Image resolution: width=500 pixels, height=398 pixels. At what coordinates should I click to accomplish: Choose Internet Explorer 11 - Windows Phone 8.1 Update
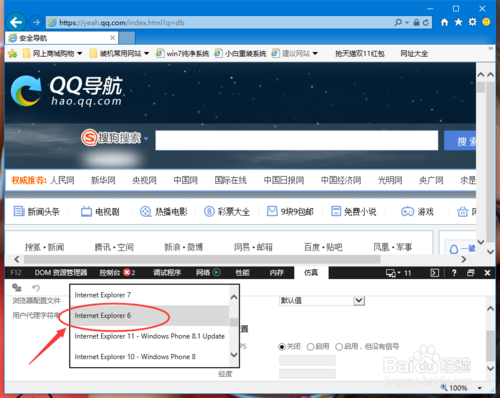pos(150,336)
